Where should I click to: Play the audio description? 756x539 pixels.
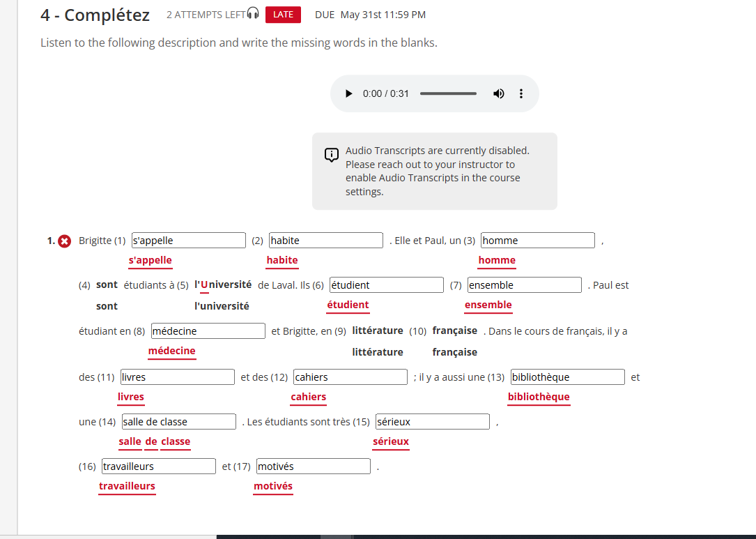pyautogui.click(x=349, y=93)
